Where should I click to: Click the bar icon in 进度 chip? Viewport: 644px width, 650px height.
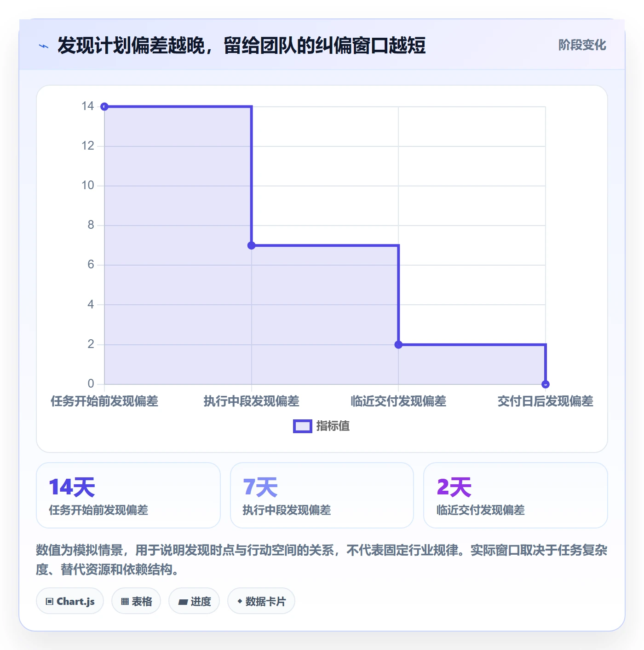point(183,602)
